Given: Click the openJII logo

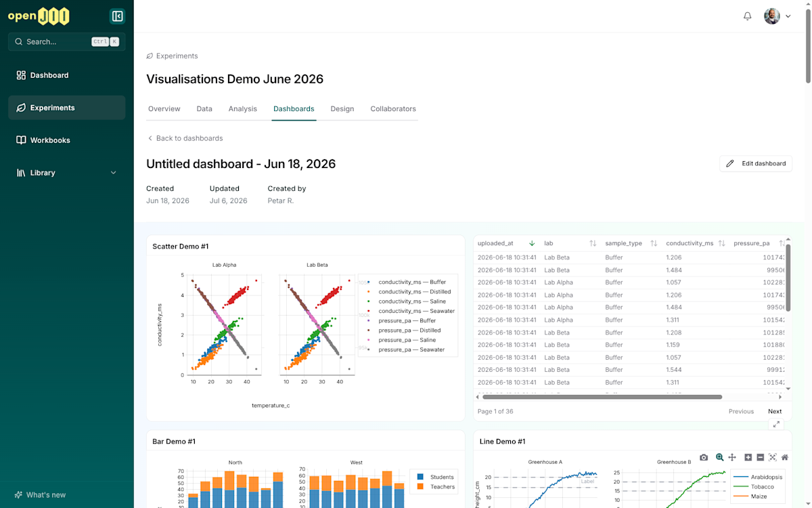Looking at the screenshot, I should (x=39, y=16).
